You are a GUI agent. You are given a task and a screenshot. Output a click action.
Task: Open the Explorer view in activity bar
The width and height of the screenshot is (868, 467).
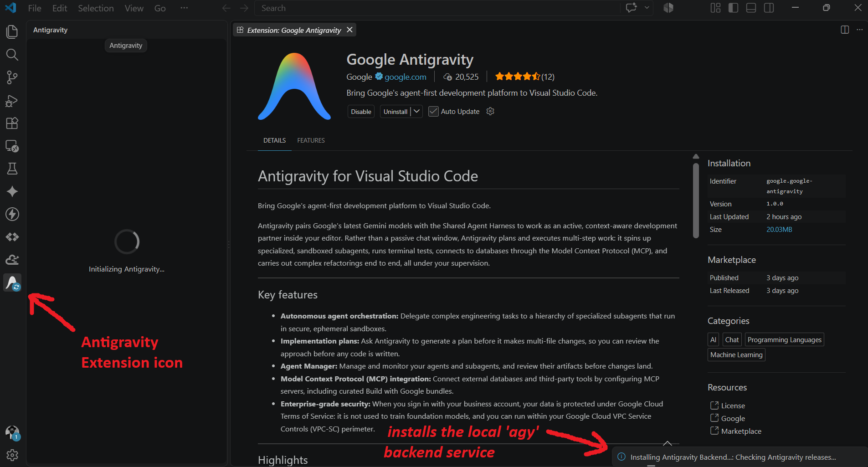click(12, 32)
